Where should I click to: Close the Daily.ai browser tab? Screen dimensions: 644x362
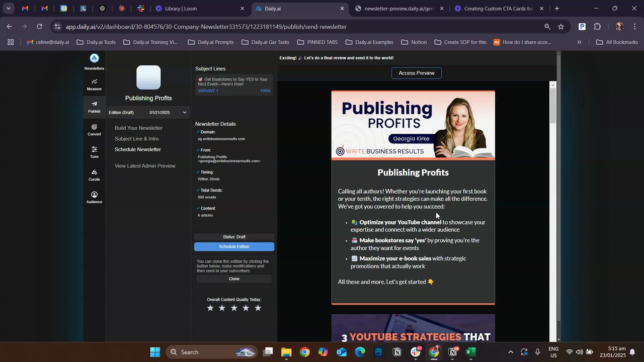pos(342,9)
